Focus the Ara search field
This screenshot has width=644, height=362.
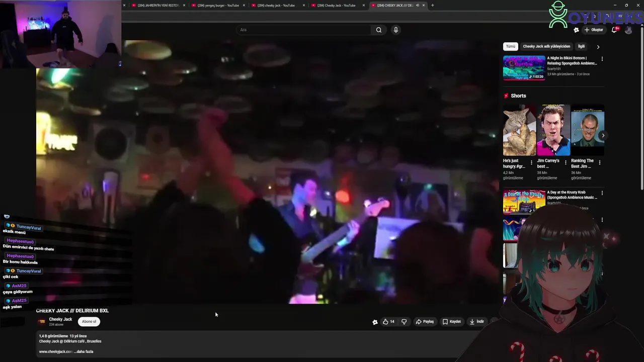[304, 30]
